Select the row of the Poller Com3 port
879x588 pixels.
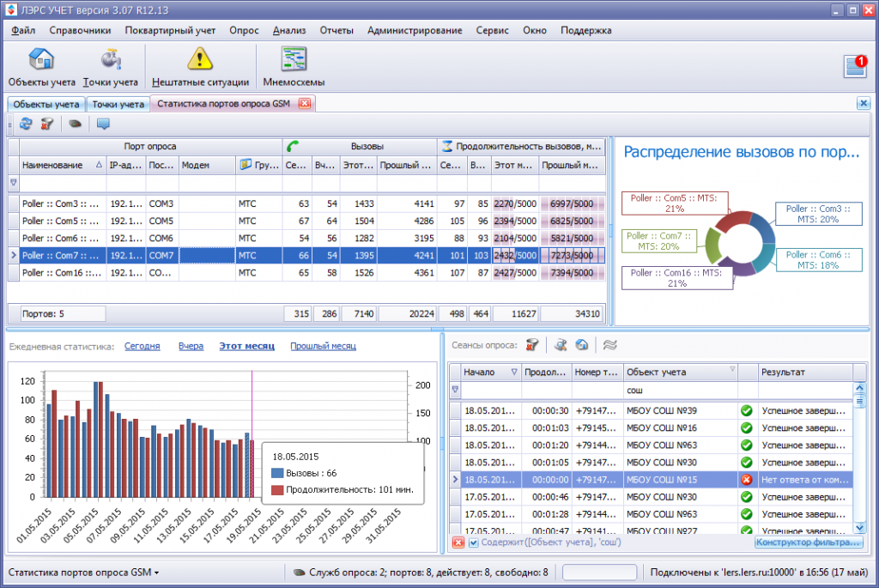point(306,203)
